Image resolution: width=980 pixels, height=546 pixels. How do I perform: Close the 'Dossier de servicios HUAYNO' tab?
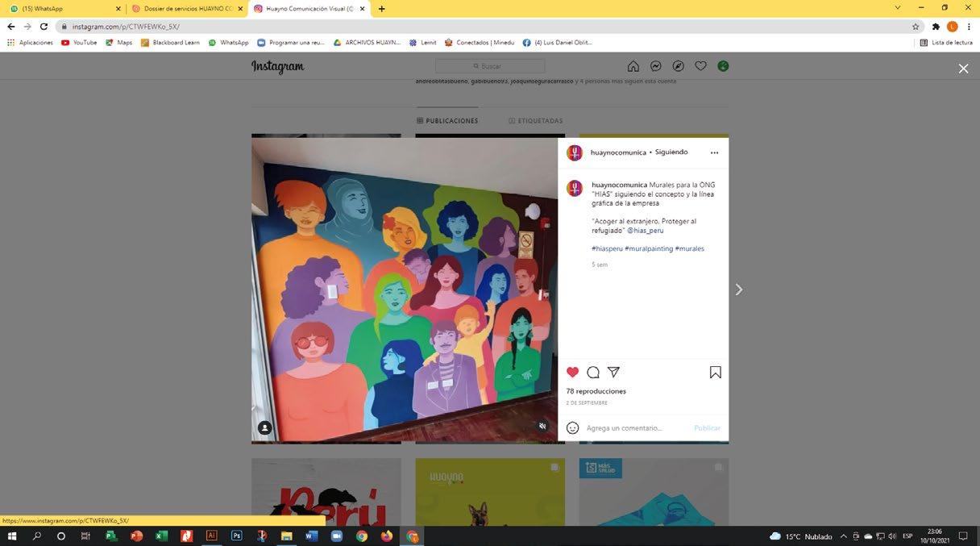[240, 8]
